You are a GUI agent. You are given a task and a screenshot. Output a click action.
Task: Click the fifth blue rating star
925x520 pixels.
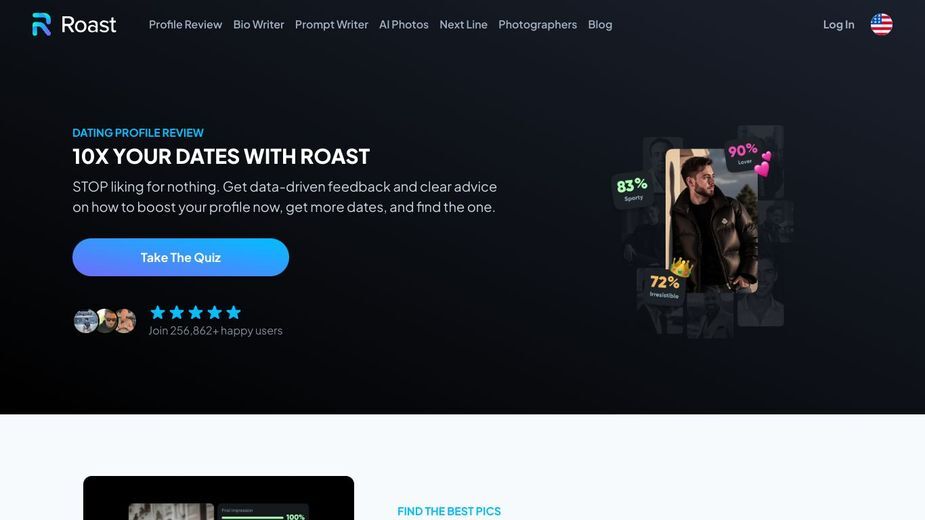pyautogui.click(x=234, y=312)
